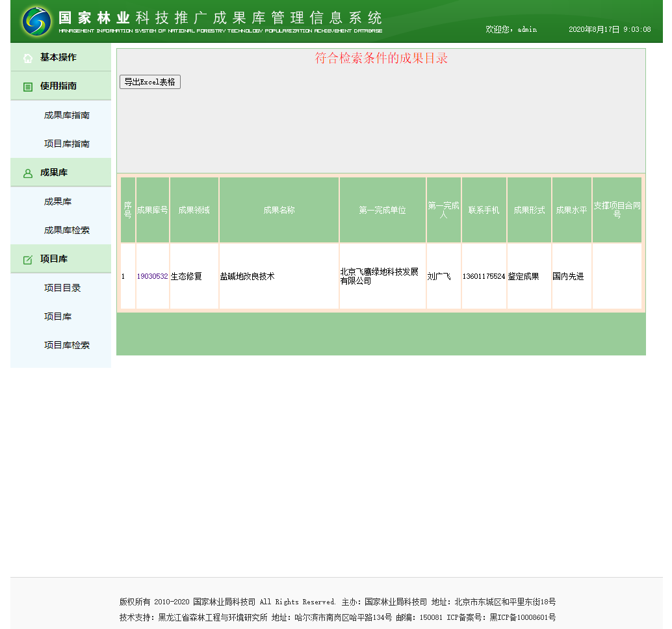Collapse the 使用指南 sidebar section
This screenshot has height=629, width=672.
[58, 86]
